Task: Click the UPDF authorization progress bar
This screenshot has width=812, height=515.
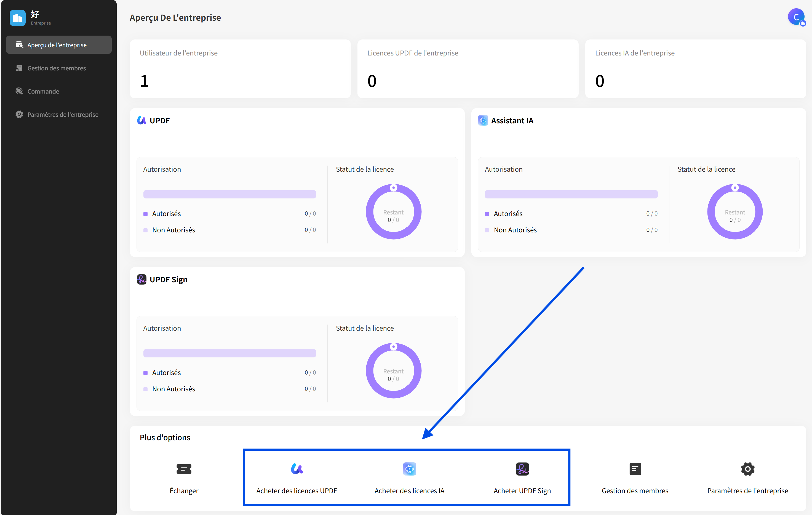Action: click(x=230, y=194)
